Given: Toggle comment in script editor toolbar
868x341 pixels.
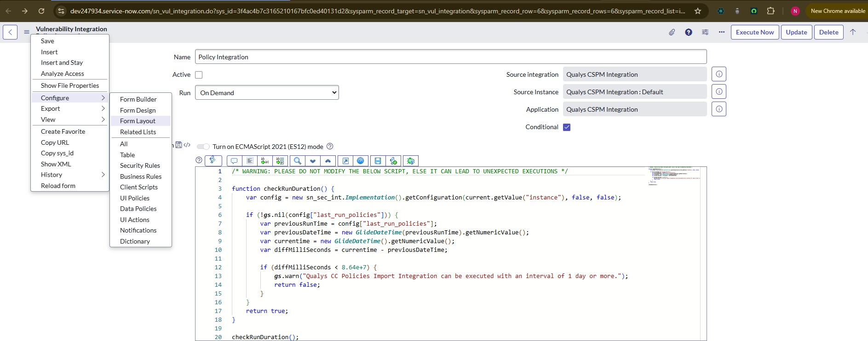Looking at the screenshot, I should click(x=234, y=161).
